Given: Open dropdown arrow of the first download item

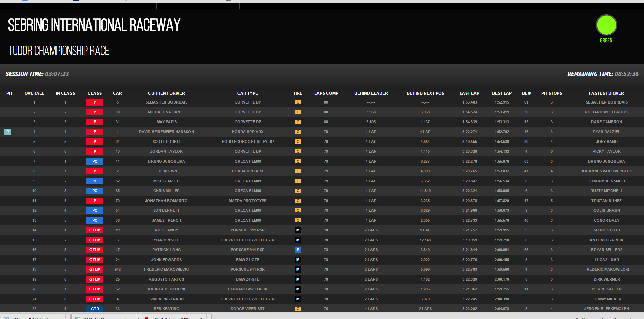Looking at the screenshot, I should tap(68, 317).
